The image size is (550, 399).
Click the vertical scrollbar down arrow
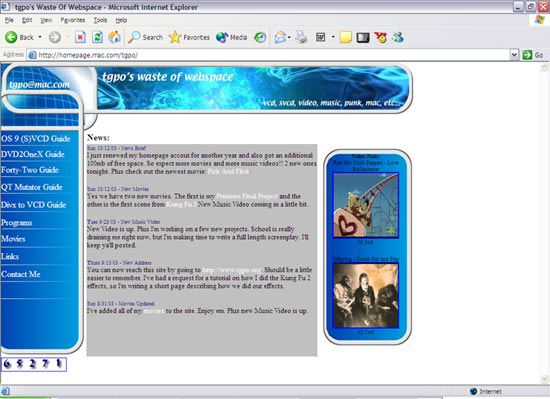544,379
